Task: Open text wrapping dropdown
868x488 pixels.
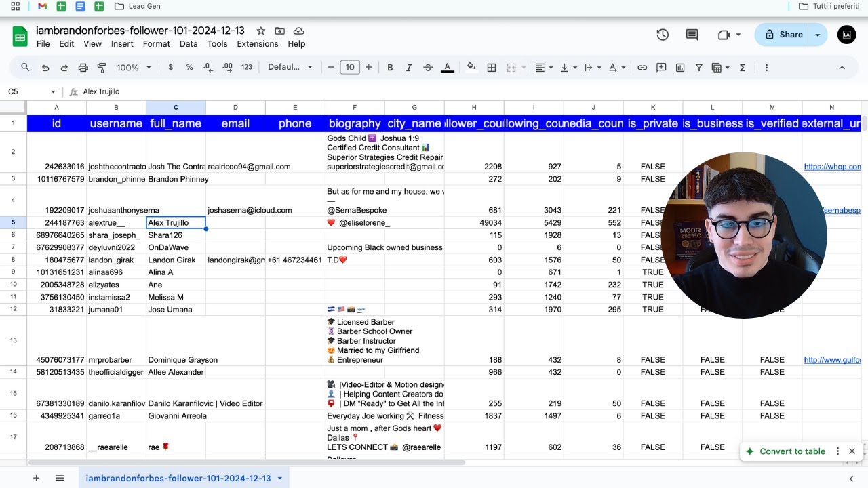Action: click(592, 68)
